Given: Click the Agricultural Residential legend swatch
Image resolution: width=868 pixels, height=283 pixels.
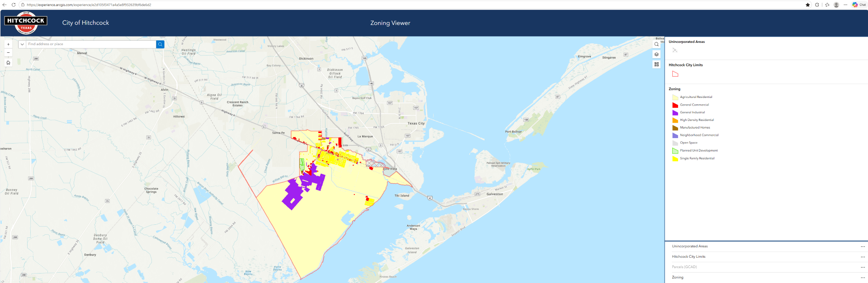Looking at the screenshot, I should [x=675, y=97].
